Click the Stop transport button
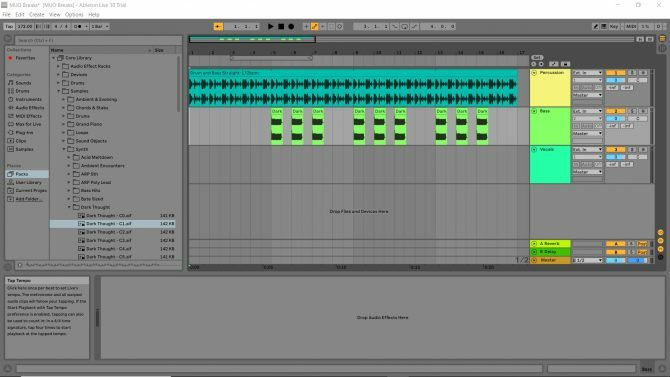Viewport: 670px width, 377px height. click(281, 27)
